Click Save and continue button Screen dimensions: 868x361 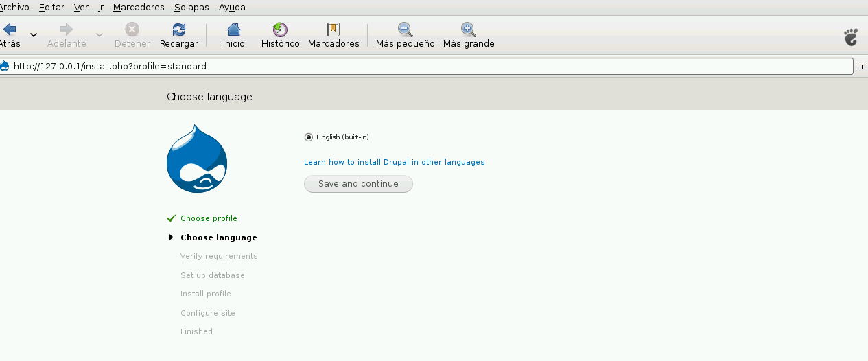[x=358, y=184]
